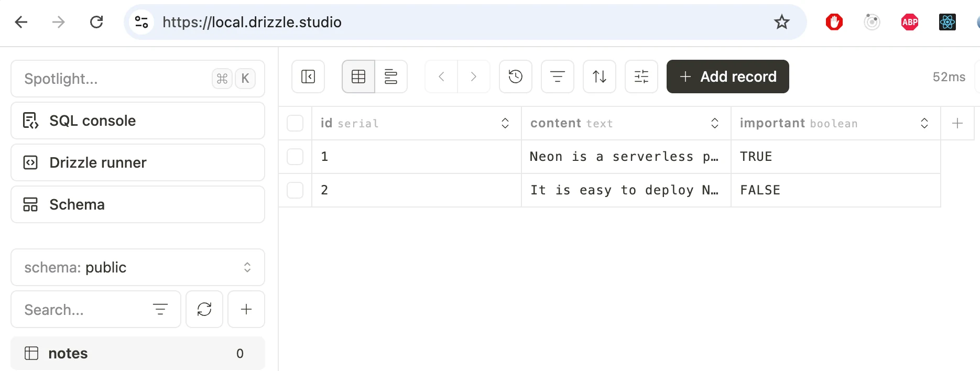Select the 'Neon is a serverless' content cell

[626, 157]
